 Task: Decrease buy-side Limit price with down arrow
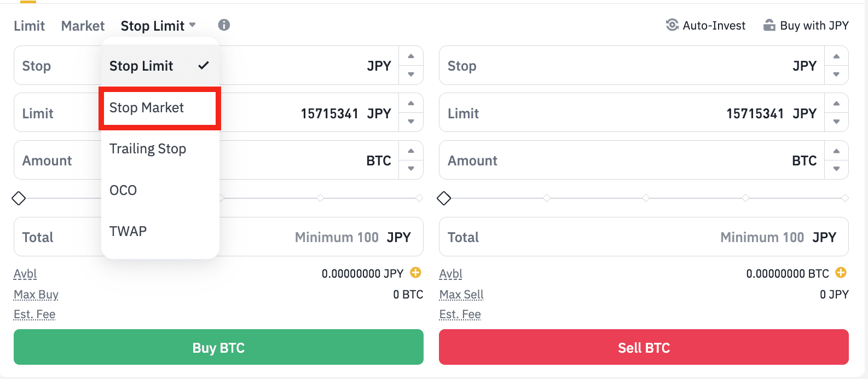tap(411, 122)
